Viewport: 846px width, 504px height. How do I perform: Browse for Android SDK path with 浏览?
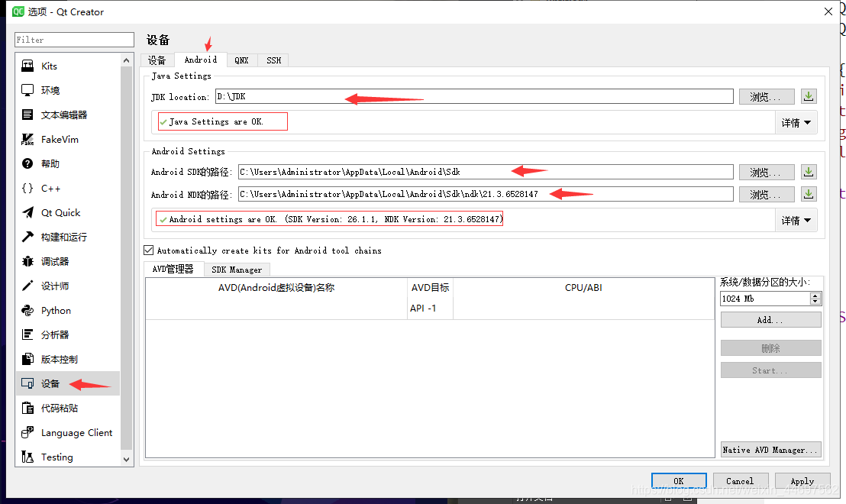click(x=766, y=172)
